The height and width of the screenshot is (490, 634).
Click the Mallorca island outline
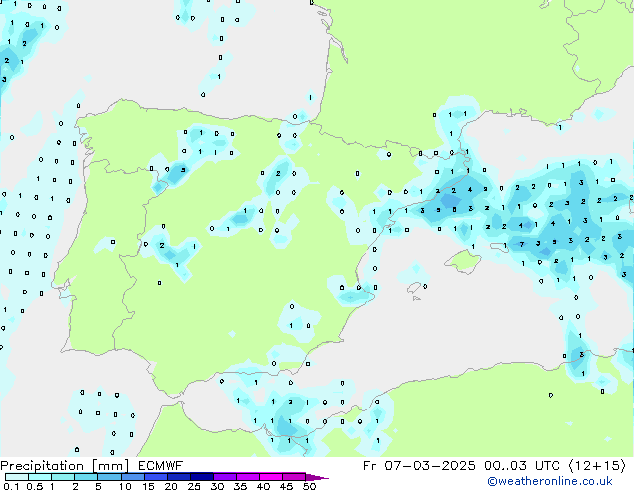click(x=463, y=262)
